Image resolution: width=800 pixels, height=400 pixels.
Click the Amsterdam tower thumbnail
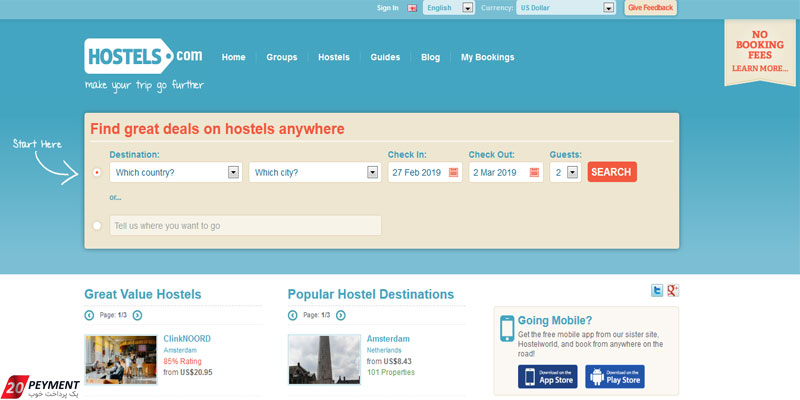[324, 360]
